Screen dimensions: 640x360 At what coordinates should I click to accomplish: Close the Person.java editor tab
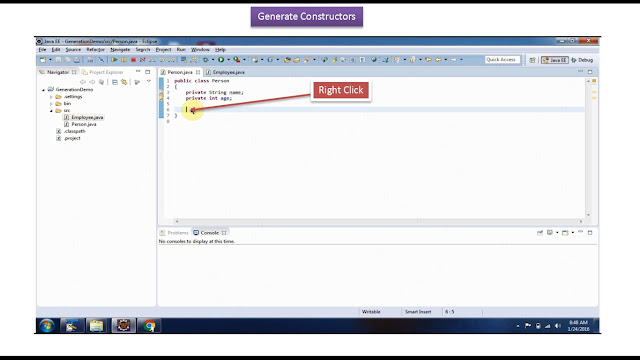pyautogui.click(x=198, y=72)
